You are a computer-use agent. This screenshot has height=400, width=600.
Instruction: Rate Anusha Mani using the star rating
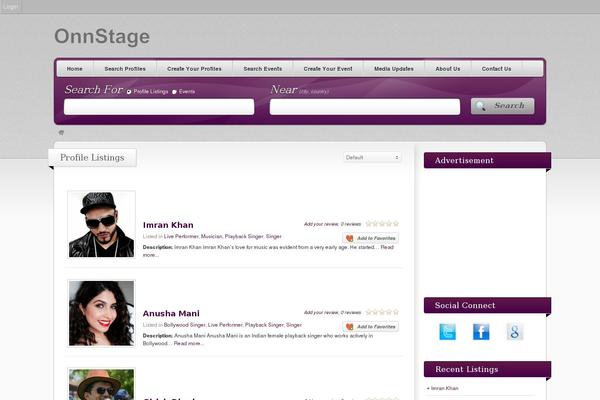point(382,312)
